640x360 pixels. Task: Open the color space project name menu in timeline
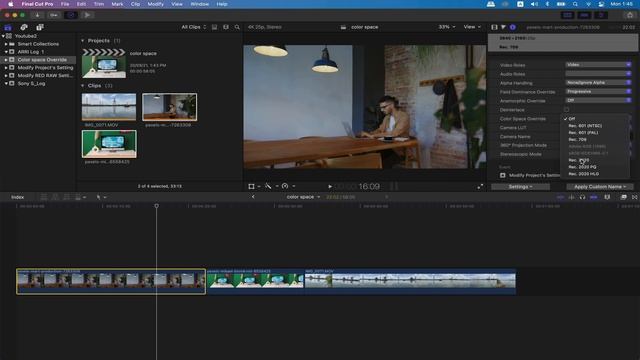coord(303,197)
